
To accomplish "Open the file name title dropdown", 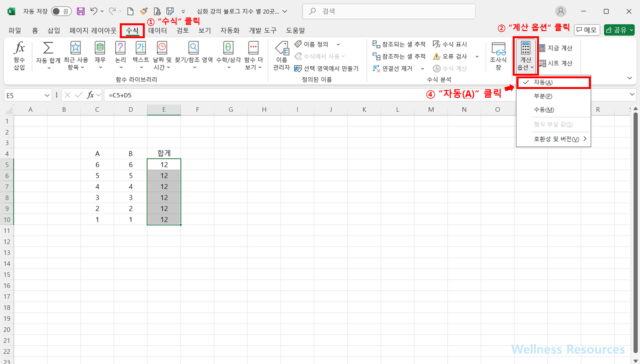I will coord(285,11).
